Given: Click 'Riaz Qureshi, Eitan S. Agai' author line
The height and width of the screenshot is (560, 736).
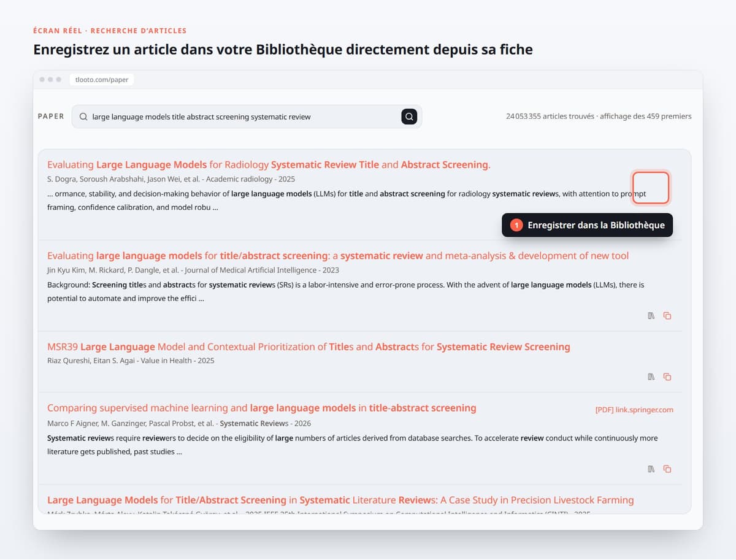Looking at the screenshot, I should click(131, 361).
